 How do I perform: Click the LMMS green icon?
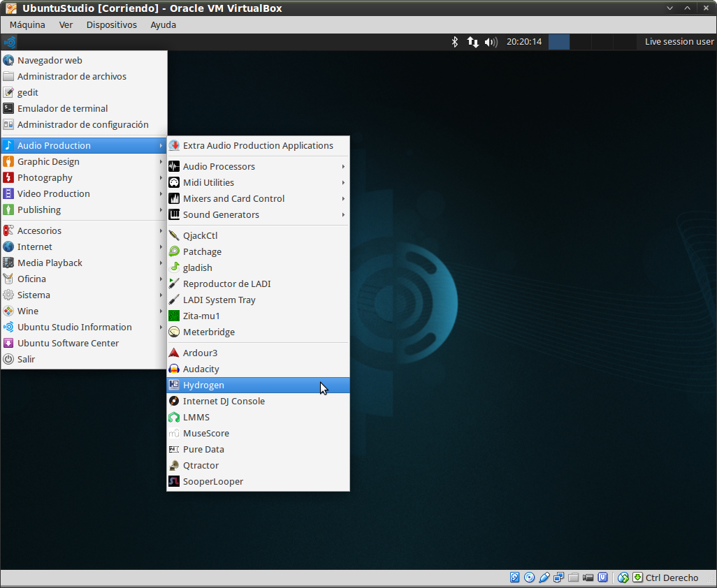[174, 417]
